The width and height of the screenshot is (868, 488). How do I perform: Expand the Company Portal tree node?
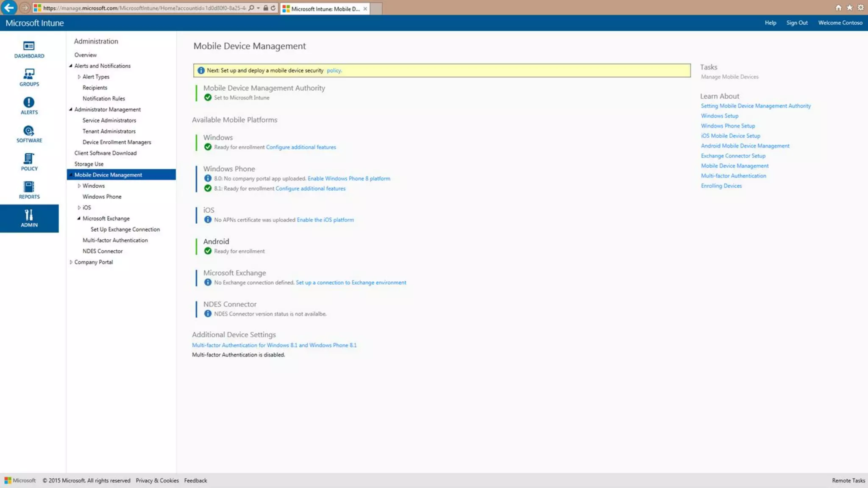(x=71, y=262)
